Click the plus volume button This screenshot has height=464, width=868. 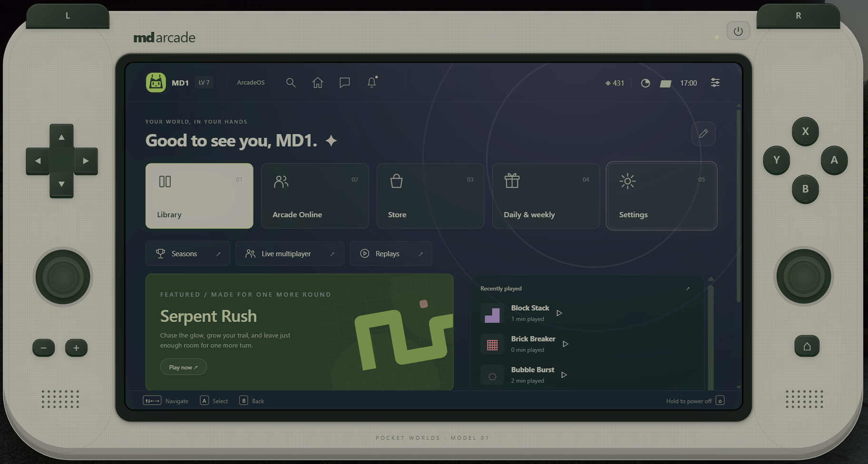[76, 348]
